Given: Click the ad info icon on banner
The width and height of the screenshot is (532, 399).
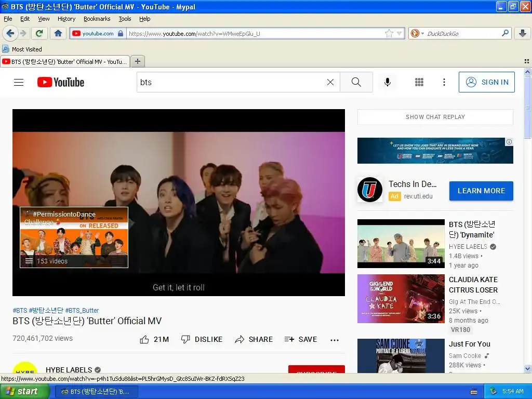Looking at the screenshot, I should pos(509,142).
